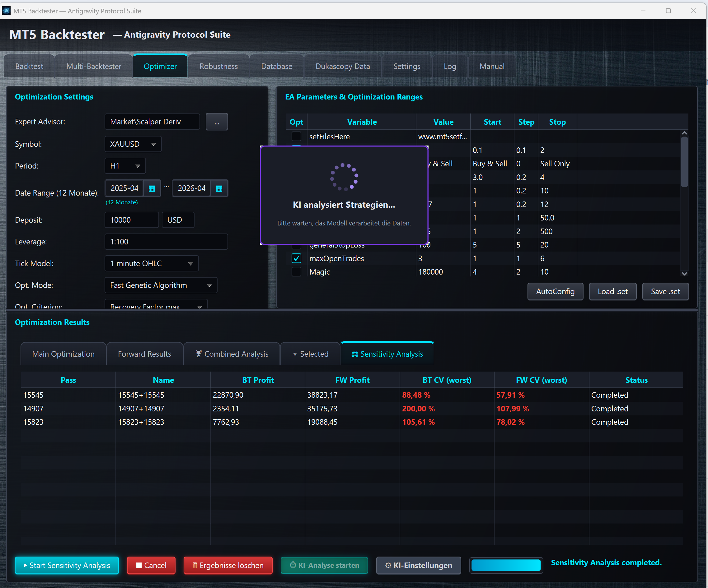Click the Save .set button
Viewport: 708px width, 588px height.
(x=665, y=292)
